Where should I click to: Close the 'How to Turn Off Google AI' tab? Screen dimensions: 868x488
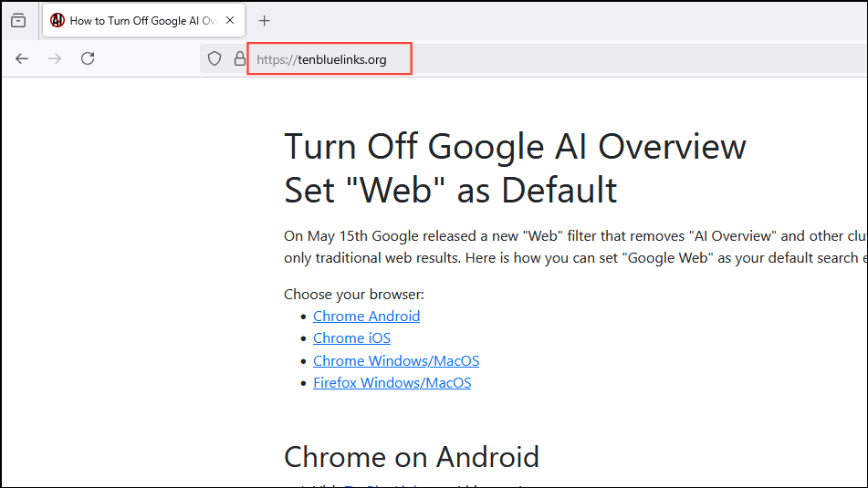click(x=230, y=20)
